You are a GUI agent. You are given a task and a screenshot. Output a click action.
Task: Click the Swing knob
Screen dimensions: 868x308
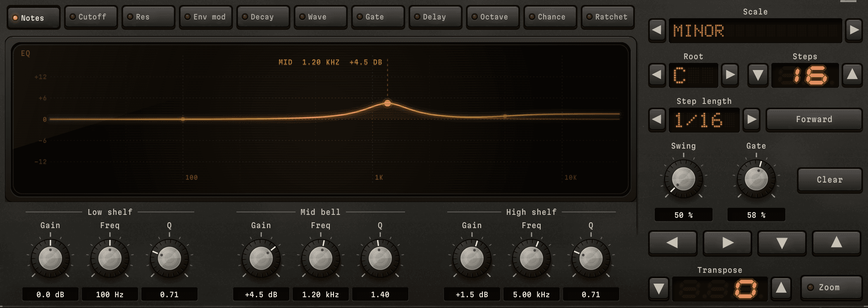[683, 179]
